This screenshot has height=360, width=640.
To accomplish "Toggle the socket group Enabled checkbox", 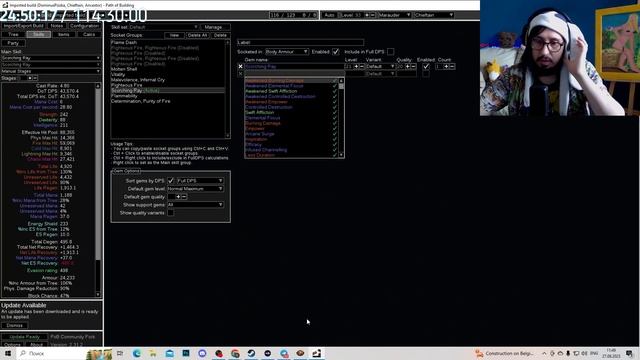I will click(336, 52).
